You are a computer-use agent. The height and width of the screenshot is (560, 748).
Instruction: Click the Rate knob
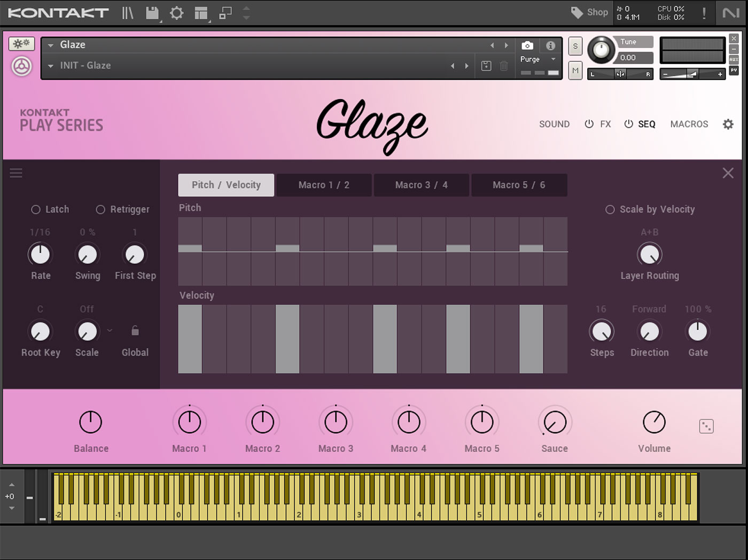point(40,254)
